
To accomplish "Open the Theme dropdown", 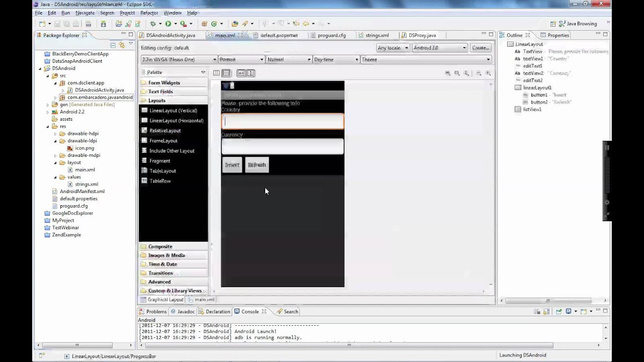I will pyautogui.click(x=426, y=59).
